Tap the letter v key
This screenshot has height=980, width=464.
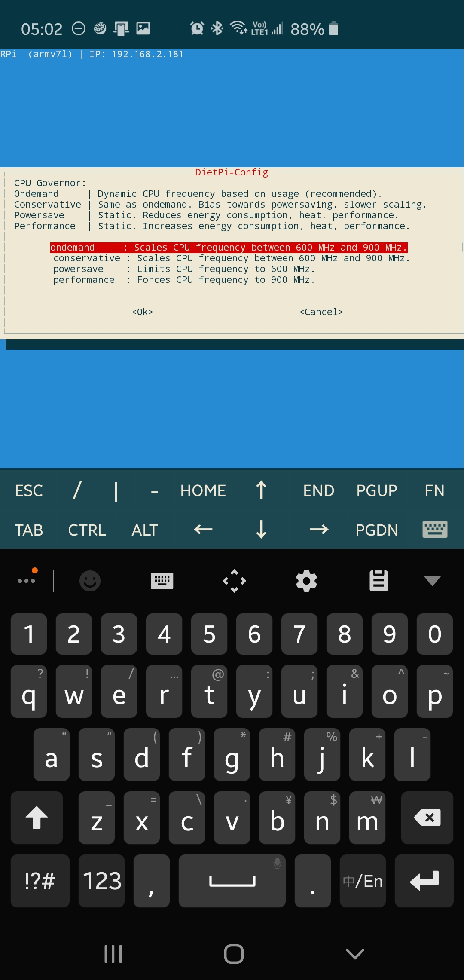pos(232,818)
